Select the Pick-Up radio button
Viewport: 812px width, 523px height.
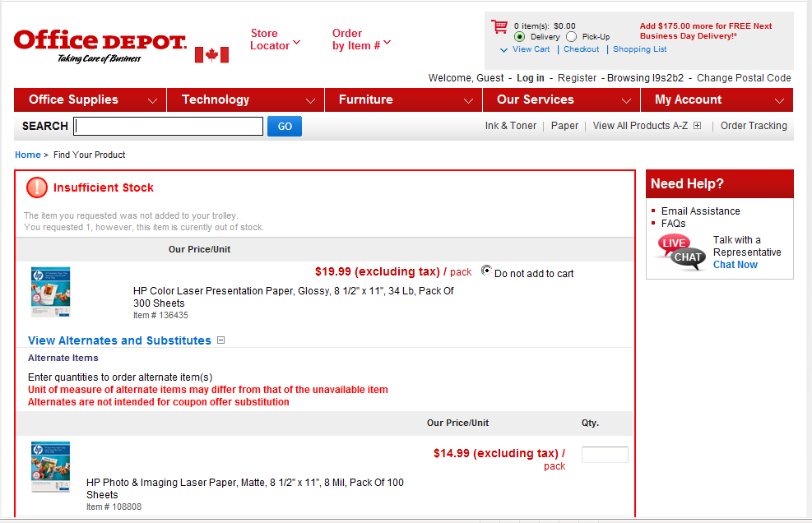pos(571,37)
